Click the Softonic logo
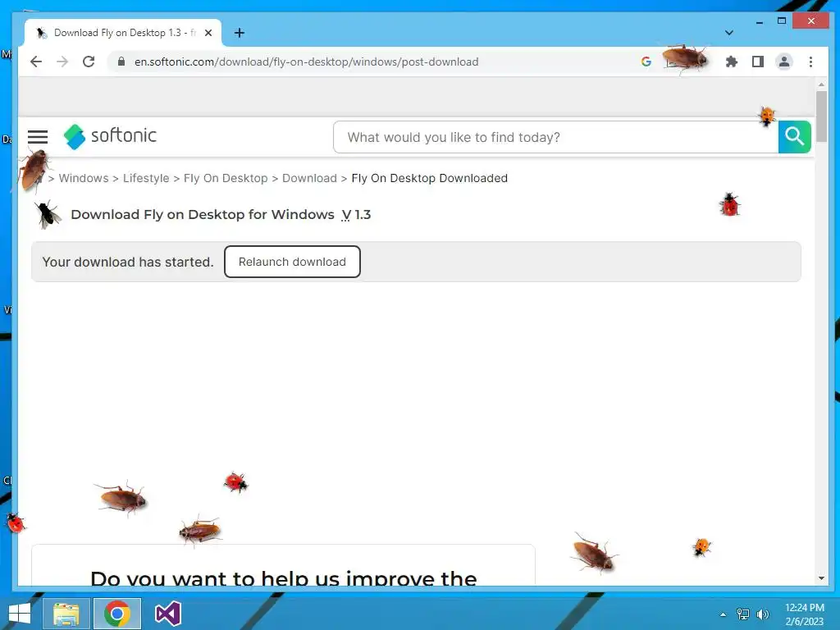Image resolution: width=840 pixels, height=630 pixels. point(110,136)
